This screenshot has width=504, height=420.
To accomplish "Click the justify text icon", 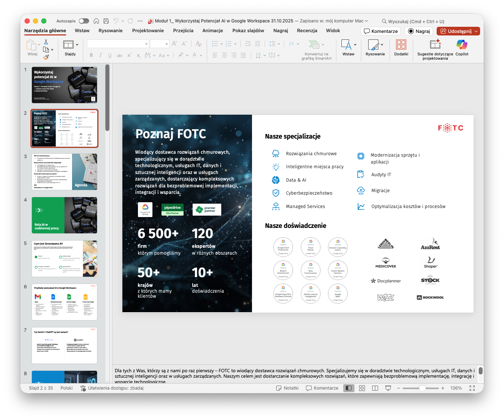I will point(243,55).
